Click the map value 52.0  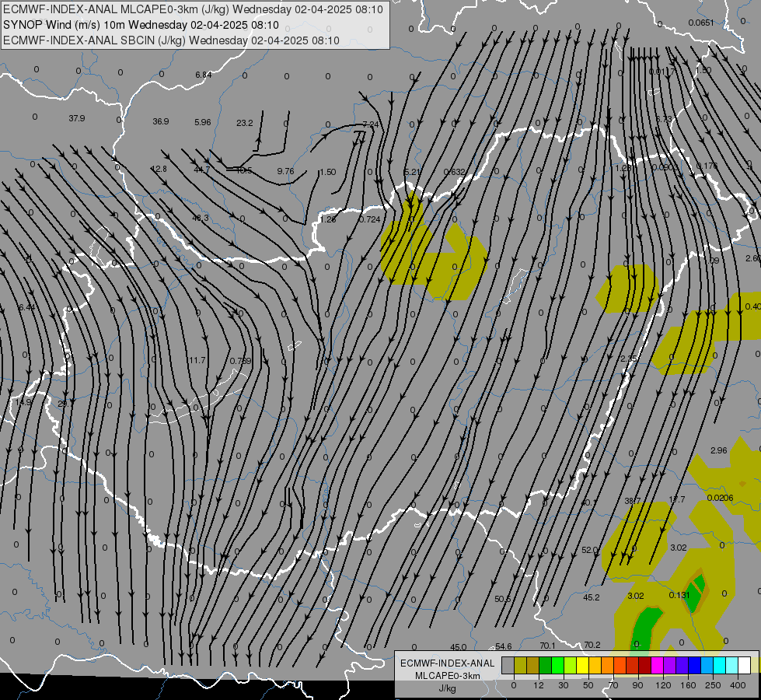(590, 550)
